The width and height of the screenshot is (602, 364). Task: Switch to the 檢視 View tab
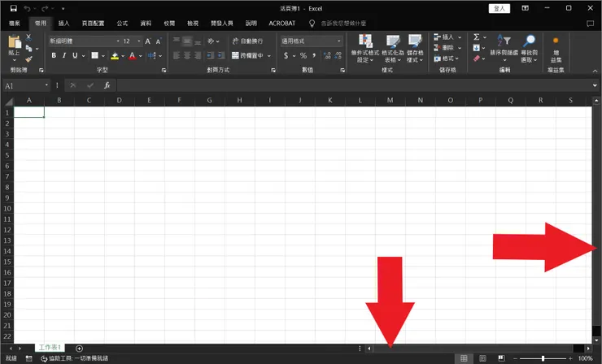(x=193, y=24)
